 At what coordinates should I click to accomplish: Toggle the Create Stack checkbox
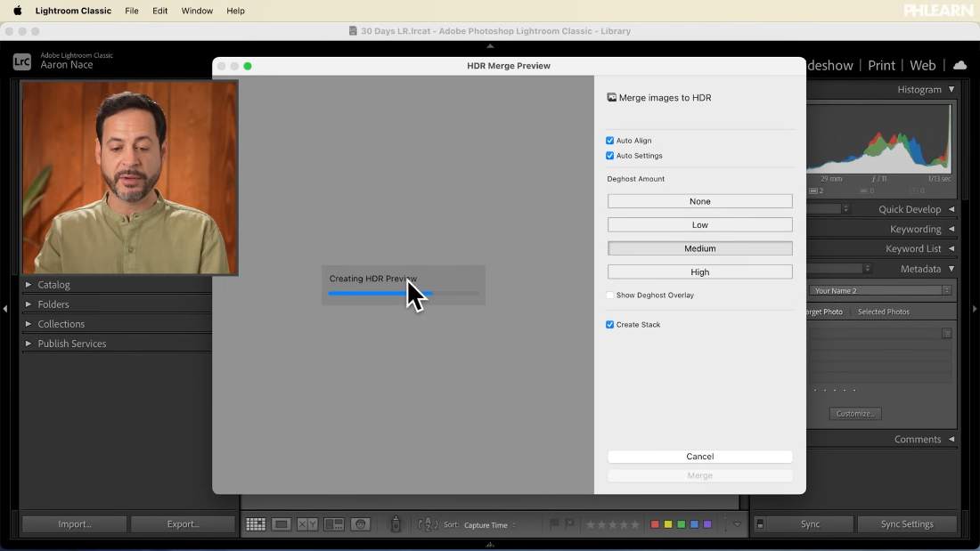click(x=610, y=324)
